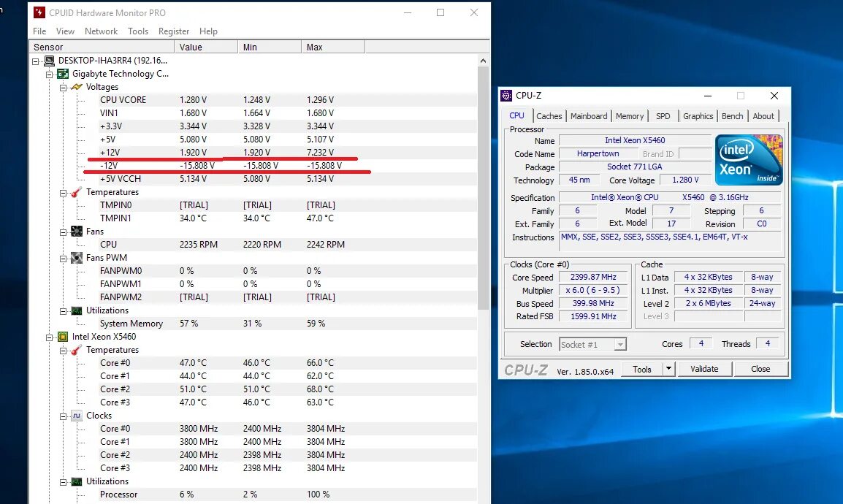Select the CPU tab in CPU-Z
Screen dimensions: 843x504
[516, 115]
